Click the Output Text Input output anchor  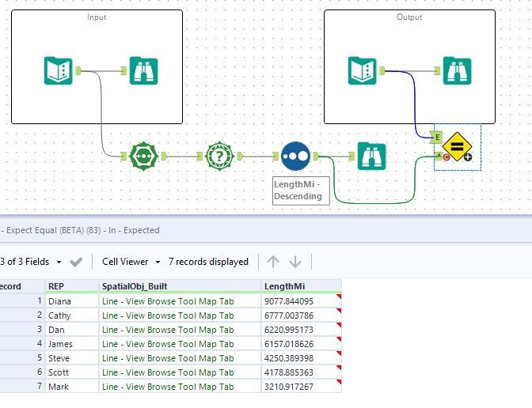pos(382,70)
